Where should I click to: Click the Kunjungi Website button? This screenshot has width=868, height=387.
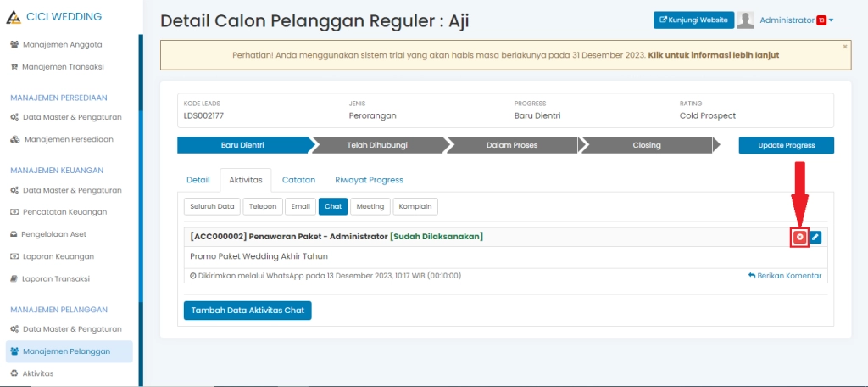693,20
